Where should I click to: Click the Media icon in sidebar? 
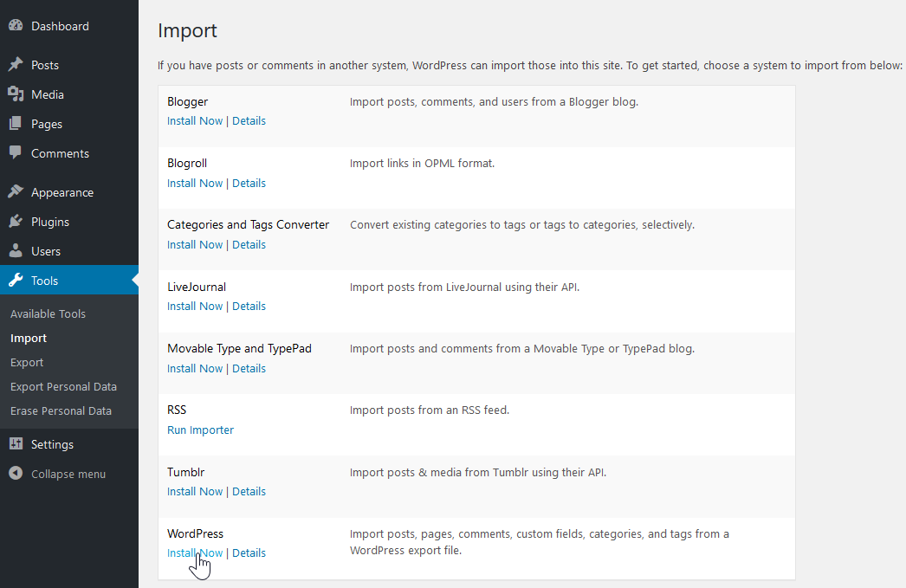[x=16, y=94]
